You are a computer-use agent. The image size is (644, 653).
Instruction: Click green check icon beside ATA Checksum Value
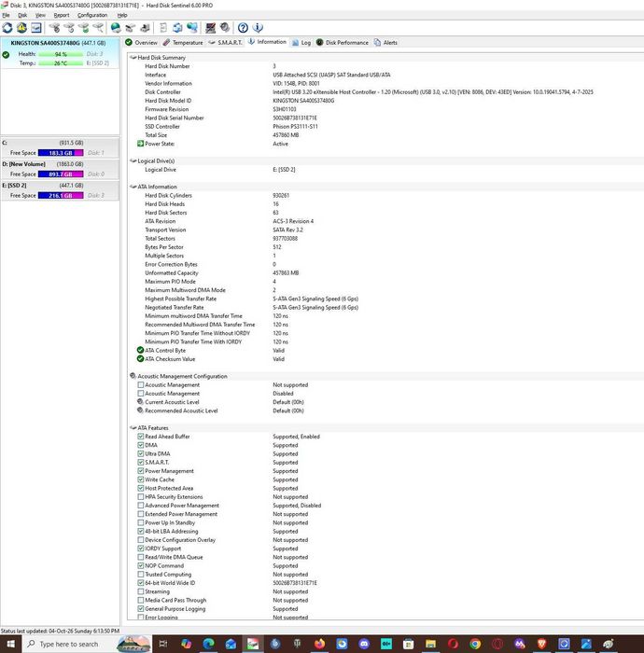point(140,359)
